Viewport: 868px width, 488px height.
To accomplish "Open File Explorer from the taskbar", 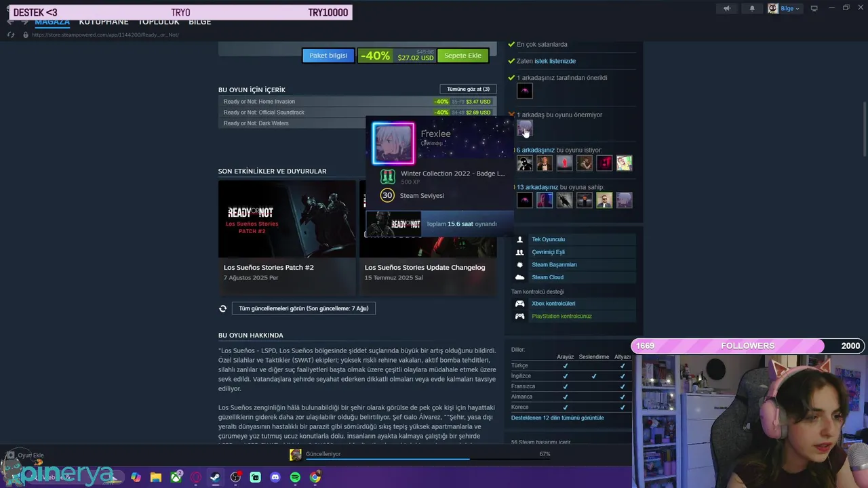I will (156, 477).
